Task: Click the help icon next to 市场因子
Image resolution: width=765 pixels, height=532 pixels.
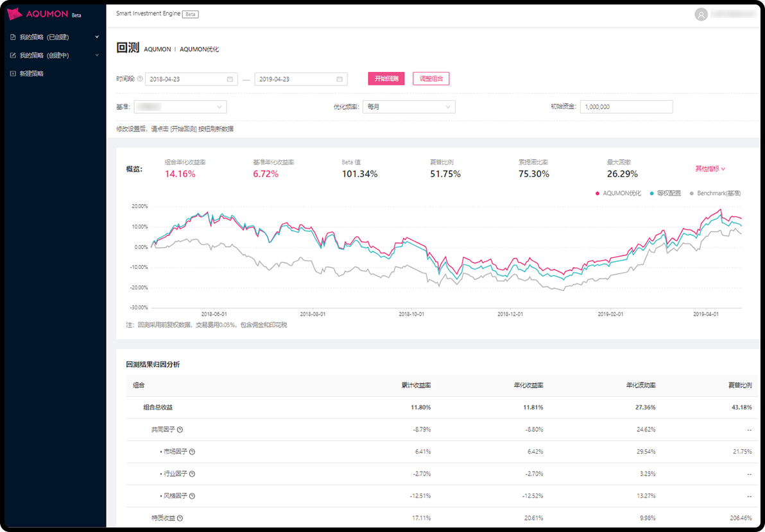Action: [192, 452]
